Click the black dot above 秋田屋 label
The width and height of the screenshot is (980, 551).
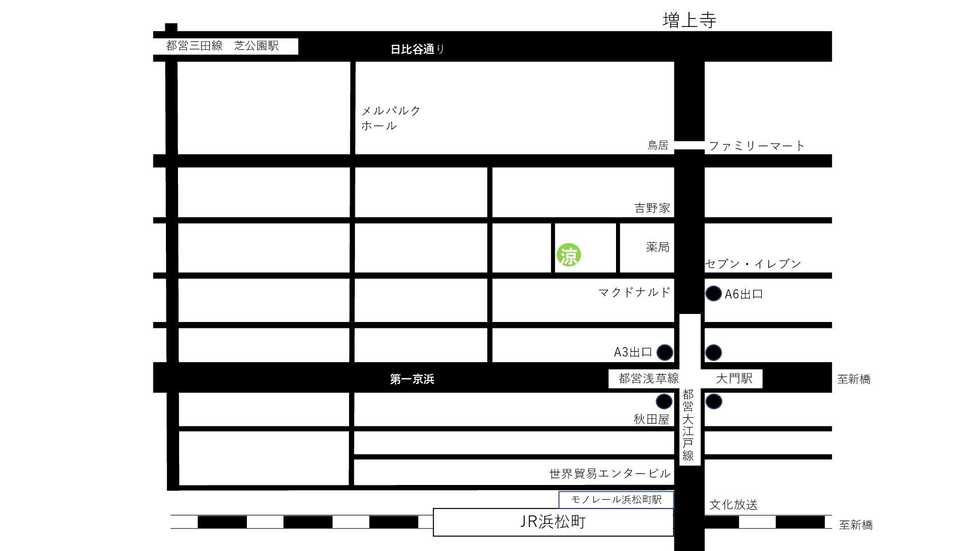click(664, 401)
